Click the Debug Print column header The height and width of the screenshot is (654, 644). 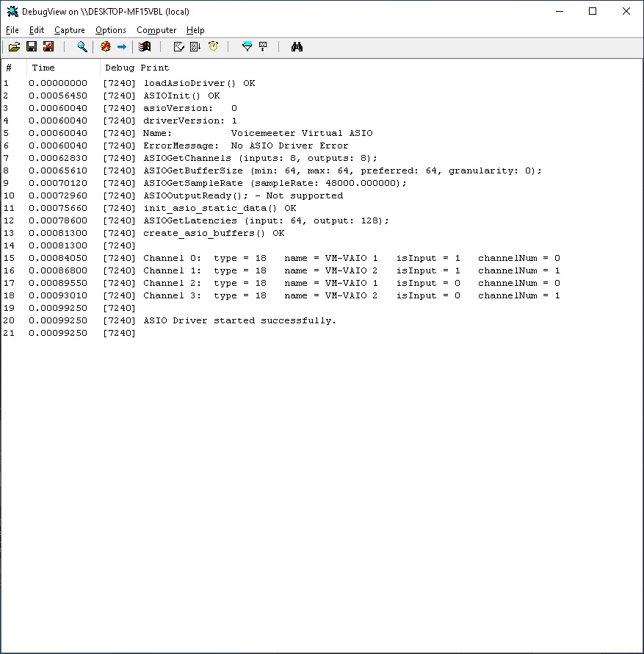pyautogui.click(x=137, y=68)
